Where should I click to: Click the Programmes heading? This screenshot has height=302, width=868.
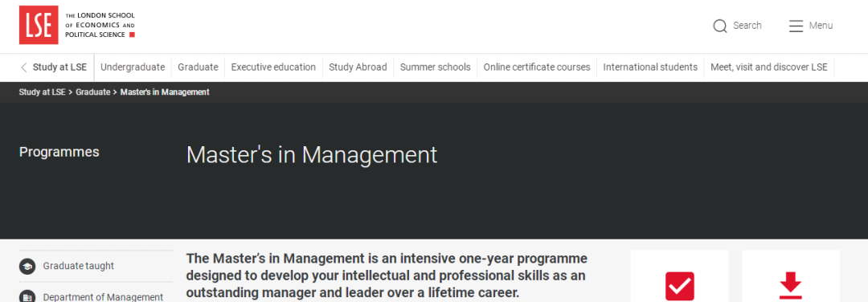click(x=59, y=152)
